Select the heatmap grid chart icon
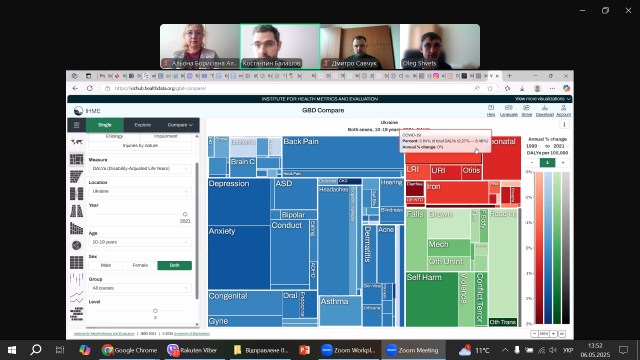The height and width of the screenshot is (360, 640). (x=76, y=262)
